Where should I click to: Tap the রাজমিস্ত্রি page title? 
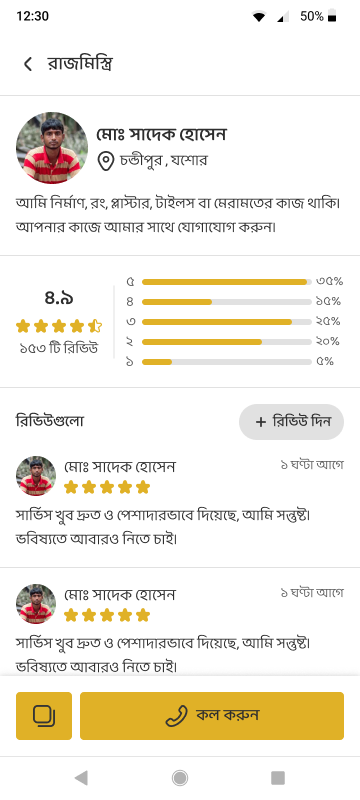click(80, 64)
